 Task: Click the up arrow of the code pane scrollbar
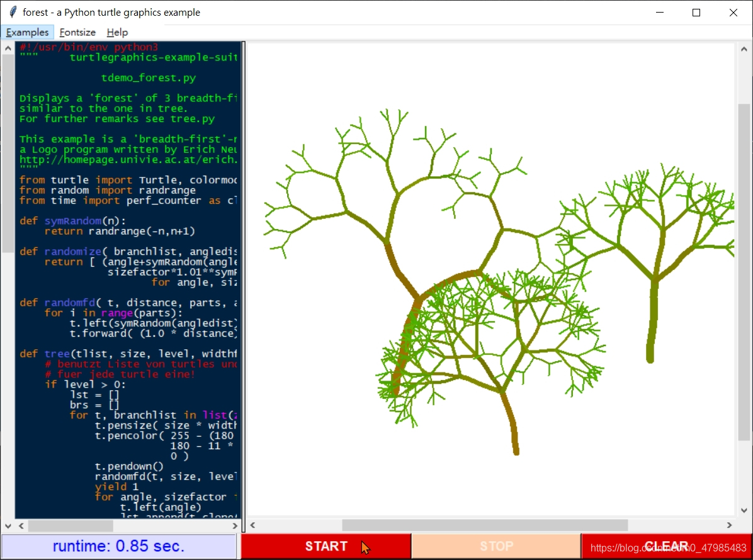click(7, 47)
